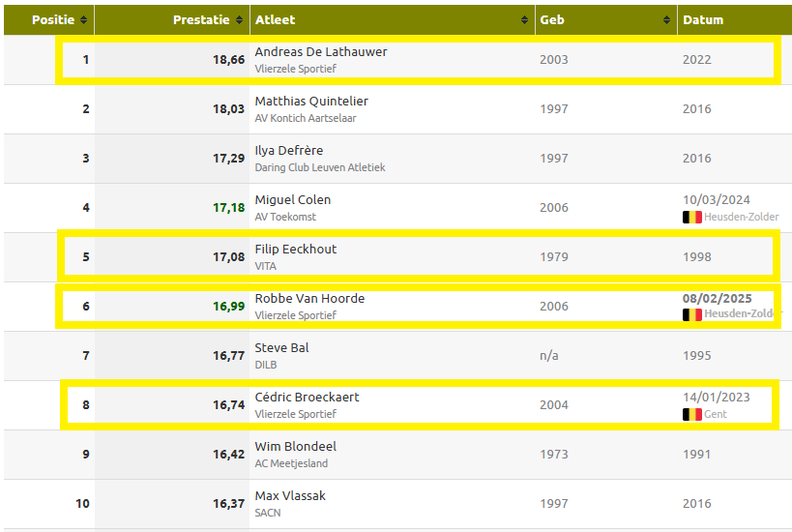Sort table by Positie column arrows
Viewport: 792px width, 532px height.
[84, 20]
